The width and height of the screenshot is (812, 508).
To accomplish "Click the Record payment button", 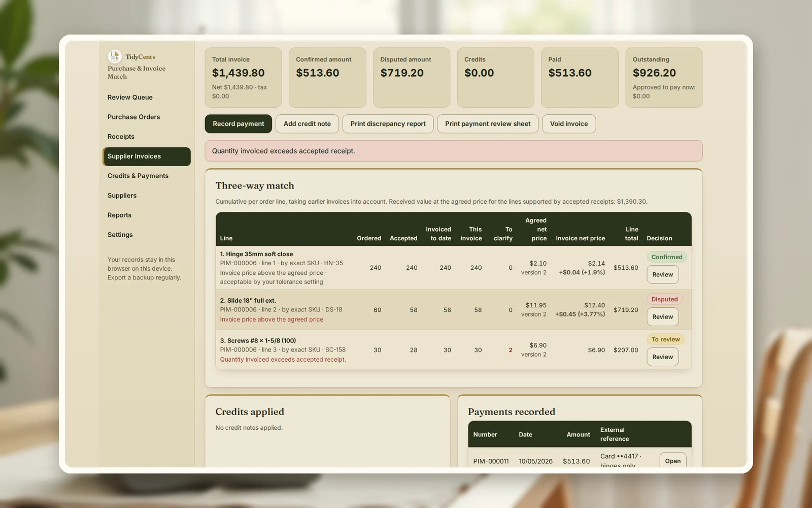I will (x=239, y=124).
